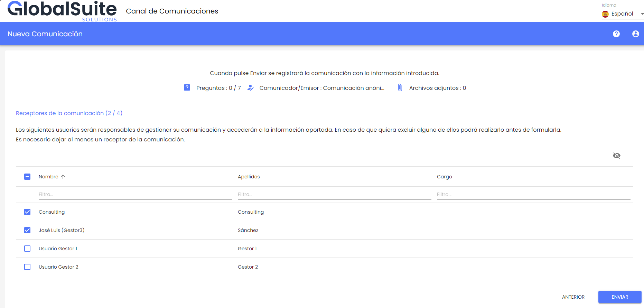Go back with the ANTERIOR button
The image size is (644, 308).
click(x=573, y=297)
